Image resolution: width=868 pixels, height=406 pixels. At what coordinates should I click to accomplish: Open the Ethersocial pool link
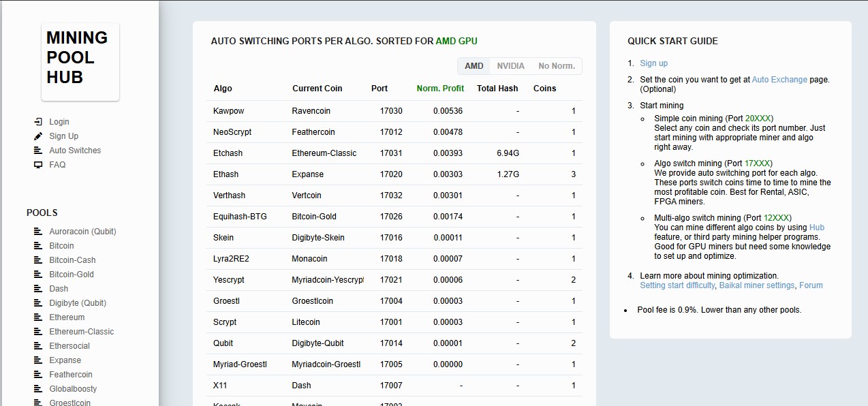69,345
